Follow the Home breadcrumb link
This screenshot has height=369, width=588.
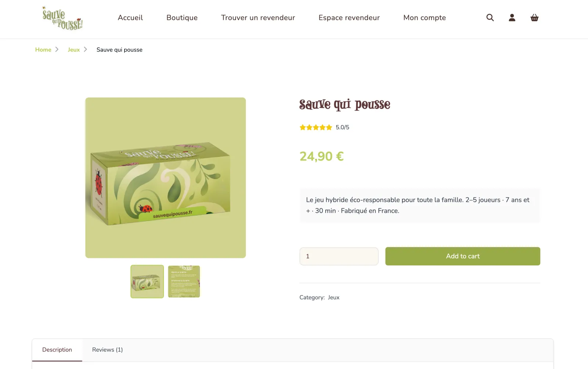point(43,50)
